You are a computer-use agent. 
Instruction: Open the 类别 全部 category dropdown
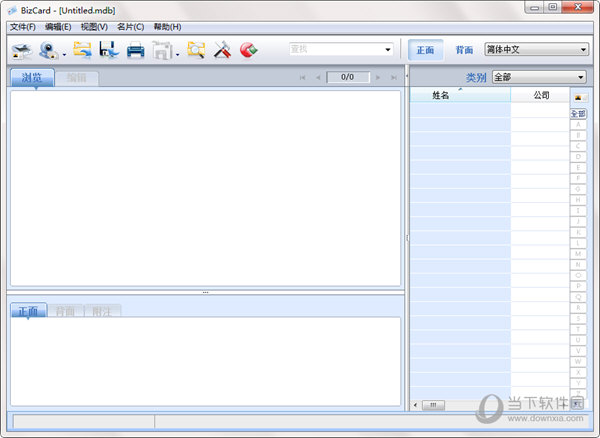[x=539, y=77]
